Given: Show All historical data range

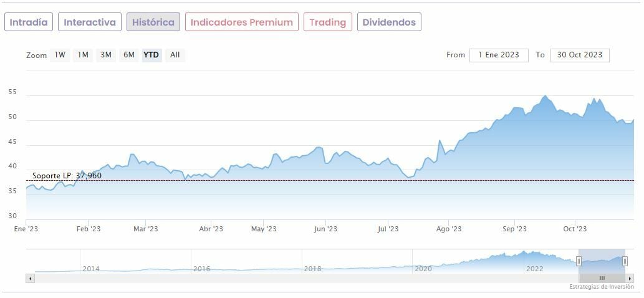Looking at the screenshot, I should pyautogui.click(x=175, y=55).
